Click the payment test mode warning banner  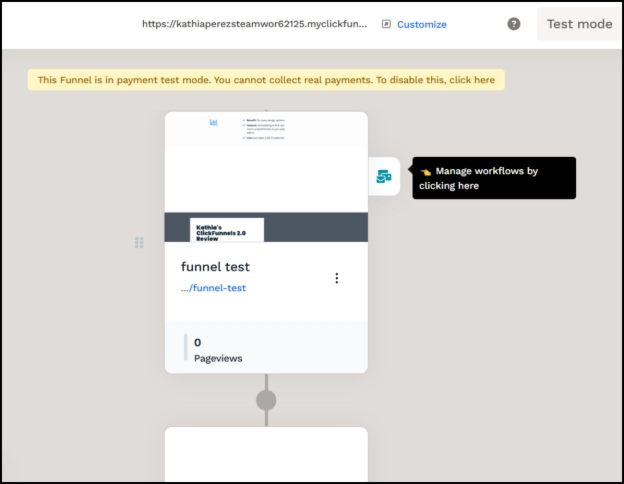266,80
